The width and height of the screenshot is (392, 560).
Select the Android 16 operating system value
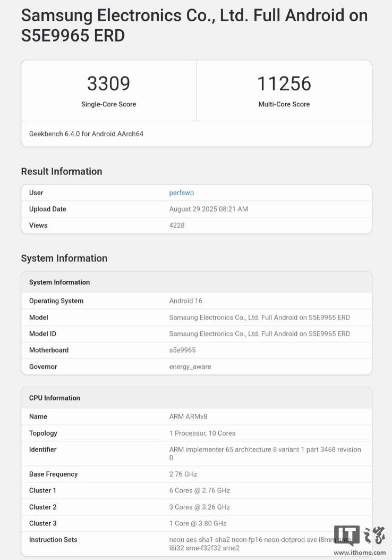185,301
